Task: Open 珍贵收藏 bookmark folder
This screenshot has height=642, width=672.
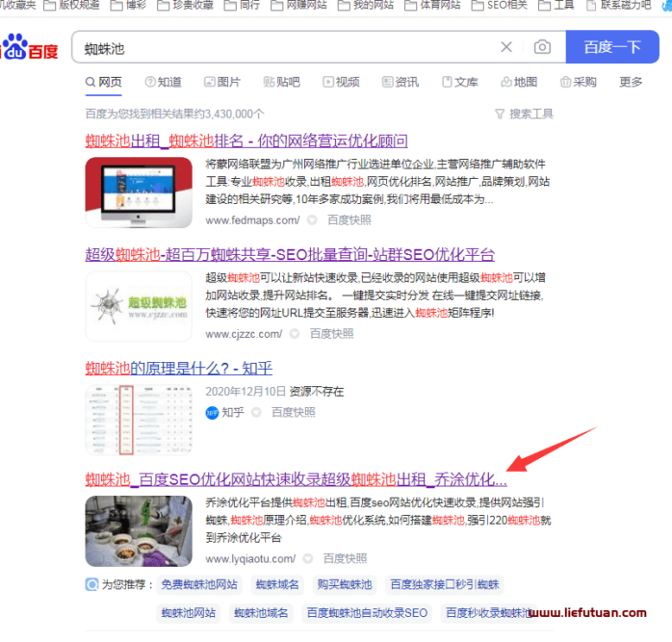Action: 186,5
